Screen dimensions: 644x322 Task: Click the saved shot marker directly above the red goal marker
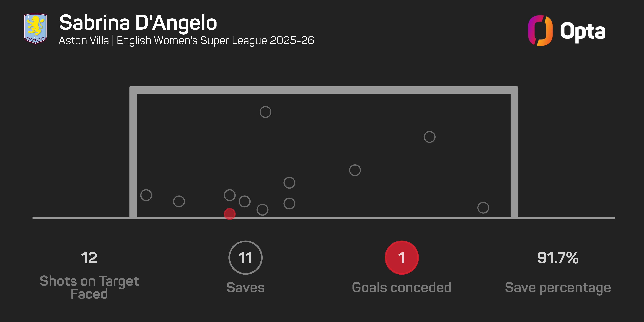pyautogui.click(x=229, y=195)
